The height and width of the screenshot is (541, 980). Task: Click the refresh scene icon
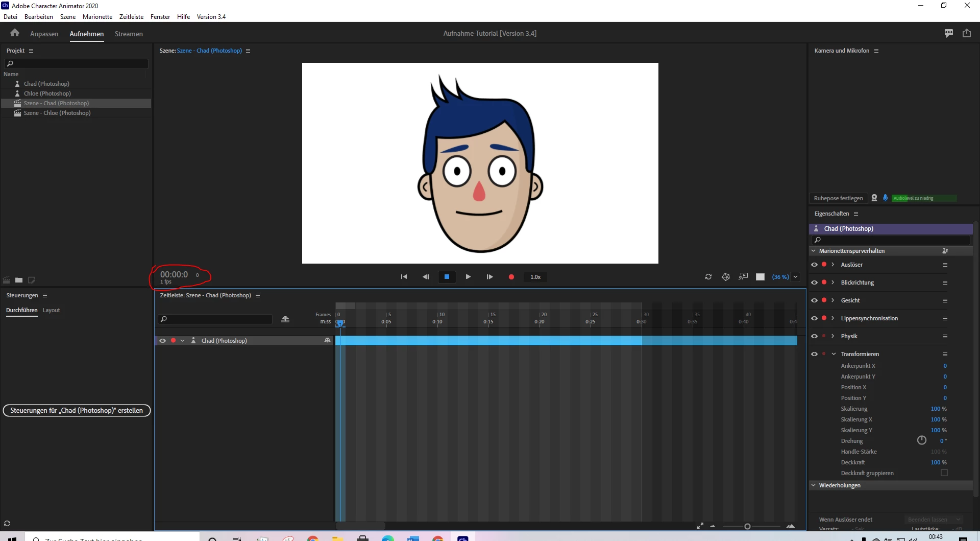(708, 277)
